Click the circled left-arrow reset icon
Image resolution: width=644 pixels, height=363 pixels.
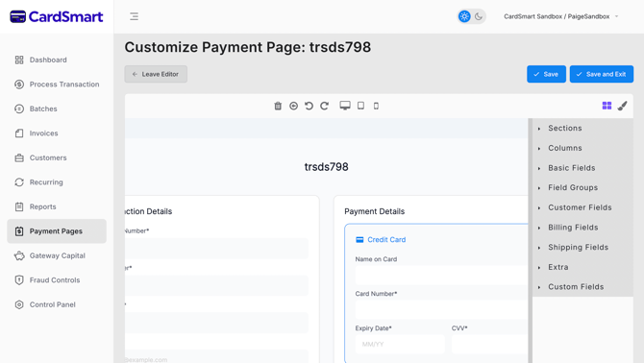(x=294, y=106)
